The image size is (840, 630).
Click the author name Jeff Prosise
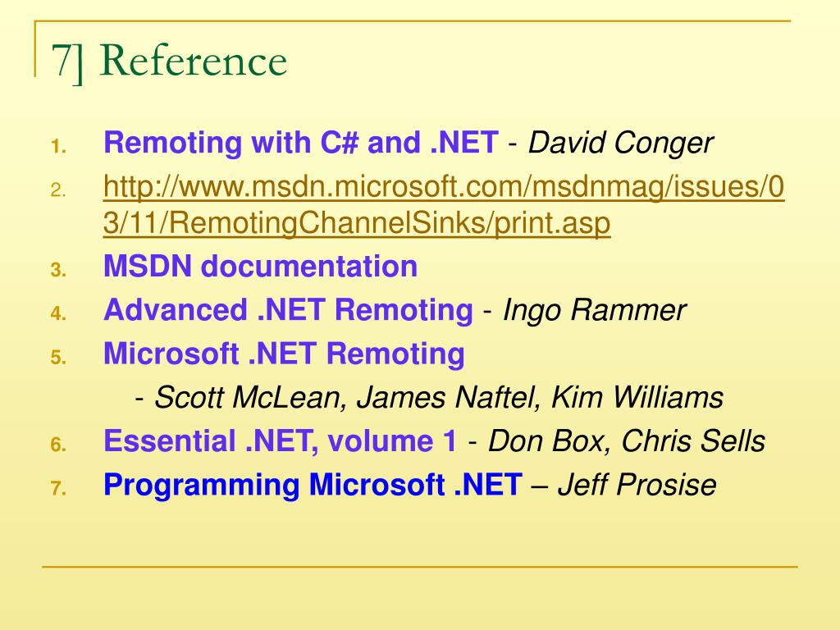pos(637,485)
